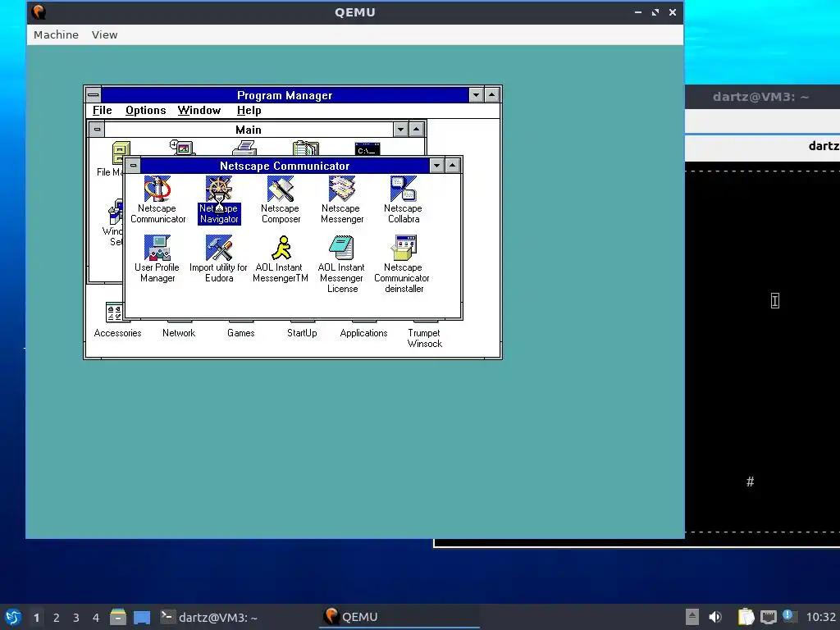Click the Program Manager title bar
Viewport: 840px width, 630px height.
click(x=285, y=95)
